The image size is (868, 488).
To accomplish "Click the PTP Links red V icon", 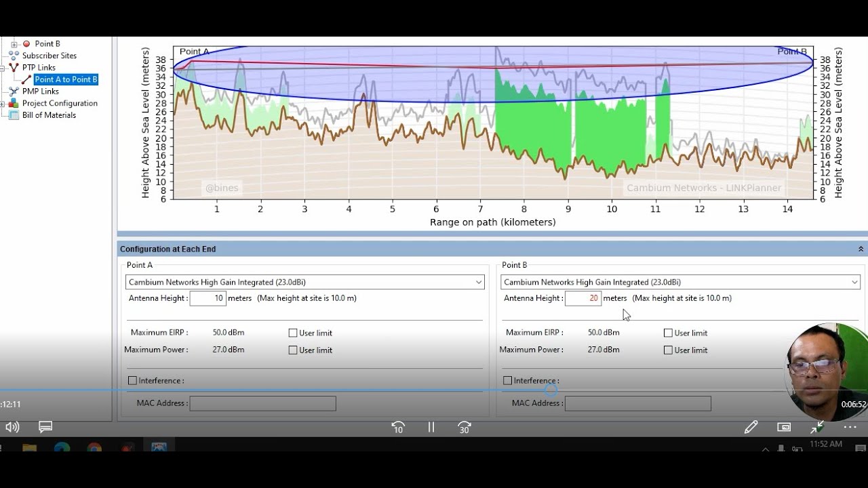I will pos(14,68).
